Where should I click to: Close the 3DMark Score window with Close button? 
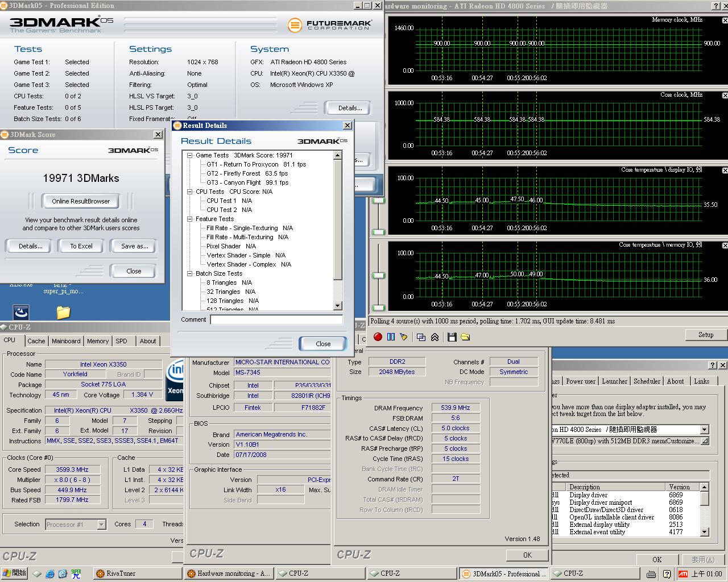click(x=134, y=271)
